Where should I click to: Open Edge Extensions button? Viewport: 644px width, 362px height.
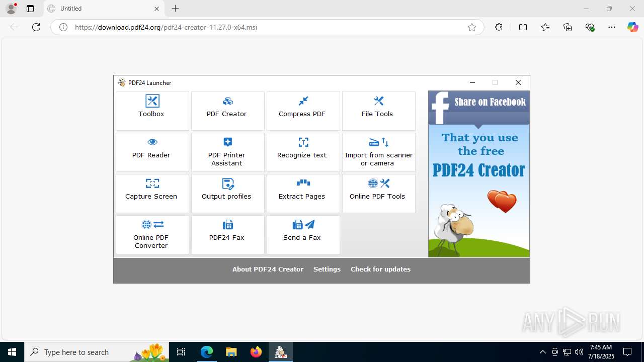coord(499,27)
